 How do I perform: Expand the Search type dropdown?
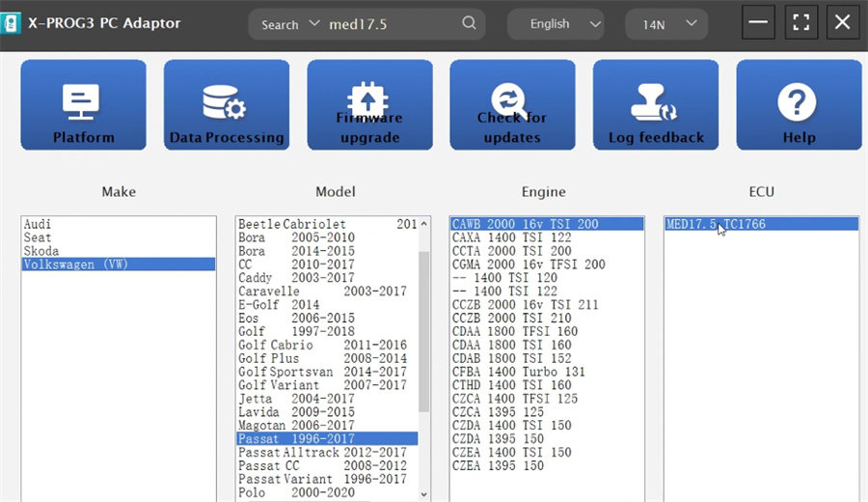pos(290,24)
